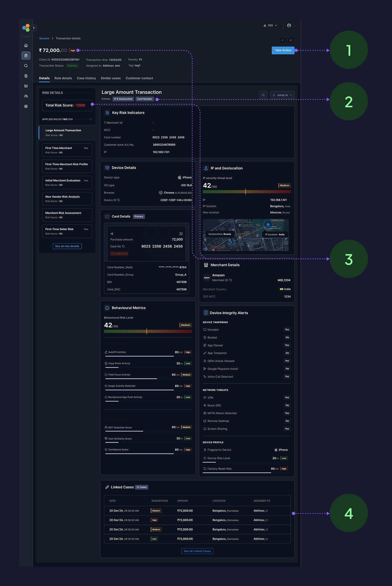Click the Queues breadcrumb link
The width and height of the screenshot is (392, 586).
(x=44, y=39)
